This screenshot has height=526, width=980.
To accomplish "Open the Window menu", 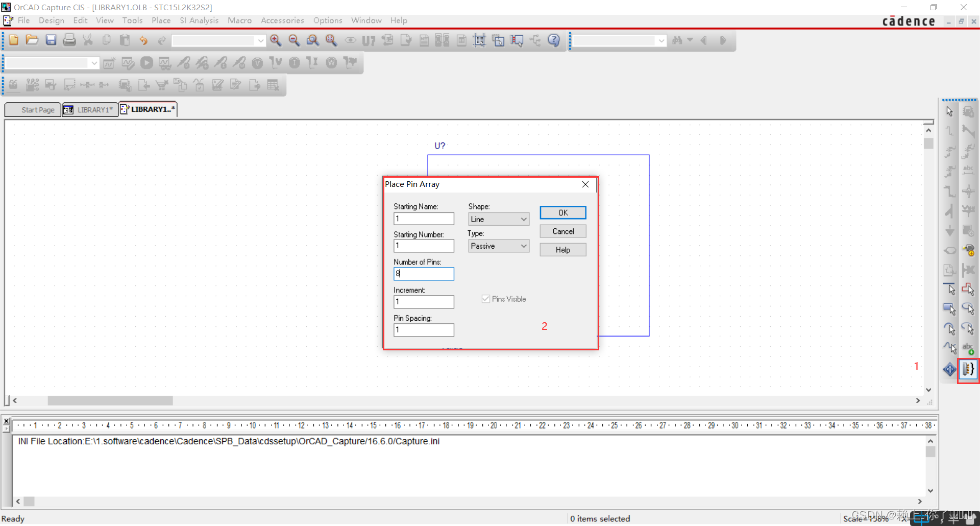I will 366,20.
